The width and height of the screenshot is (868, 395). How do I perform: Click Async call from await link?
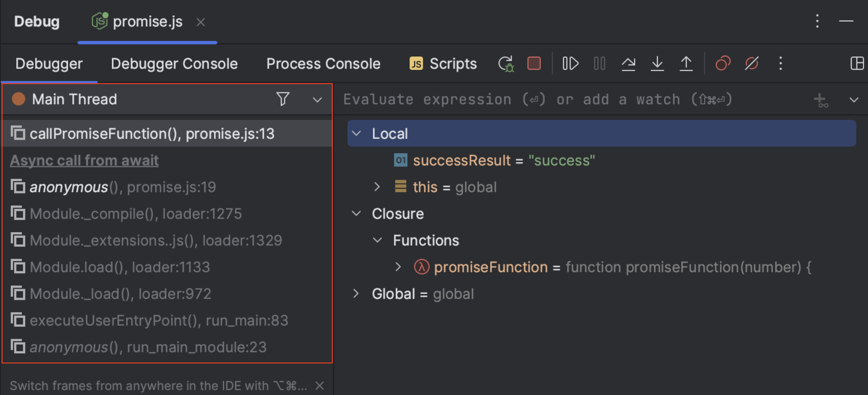[x=84, y=161]
